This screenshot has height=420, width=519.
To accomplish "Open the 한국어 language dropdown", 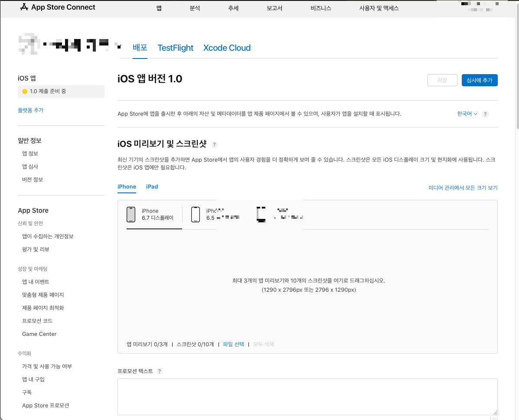I will coord(467,114).
